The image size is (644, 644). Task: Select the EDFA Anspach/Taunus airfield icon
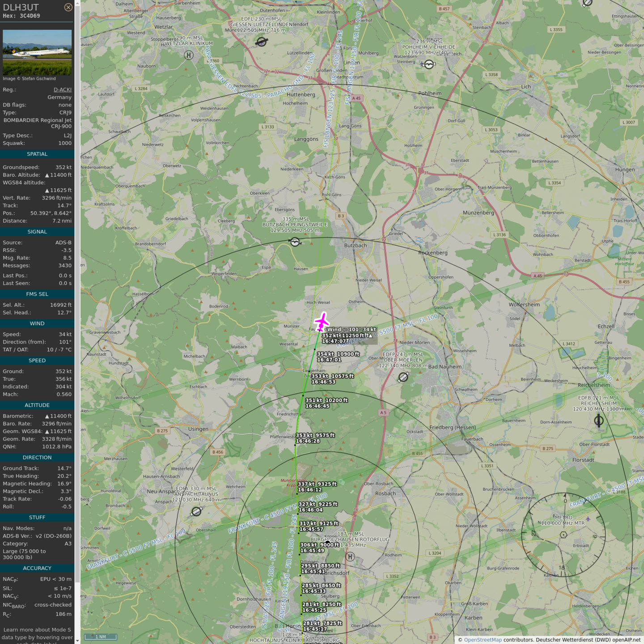point(196,511)
